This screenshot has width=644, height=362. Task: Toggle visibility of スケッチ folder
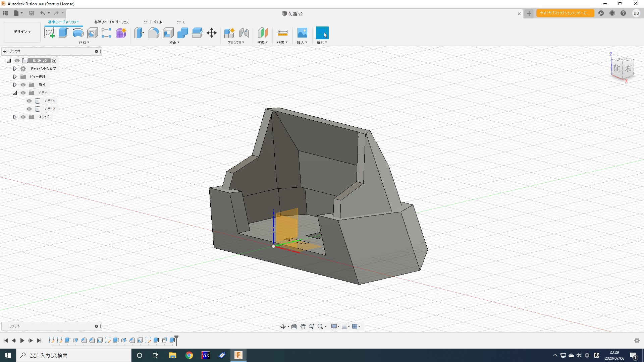(x=23, y=117)
